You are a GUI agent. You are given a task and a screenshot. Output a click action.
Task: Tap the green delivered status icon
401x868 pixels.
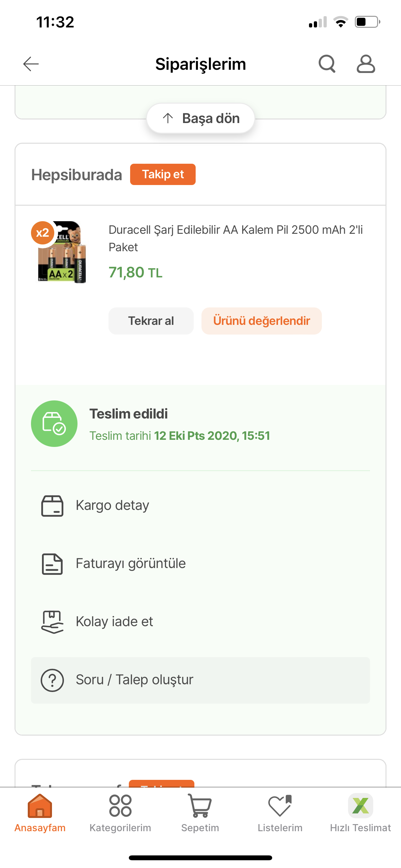click(x=54, y=424)
